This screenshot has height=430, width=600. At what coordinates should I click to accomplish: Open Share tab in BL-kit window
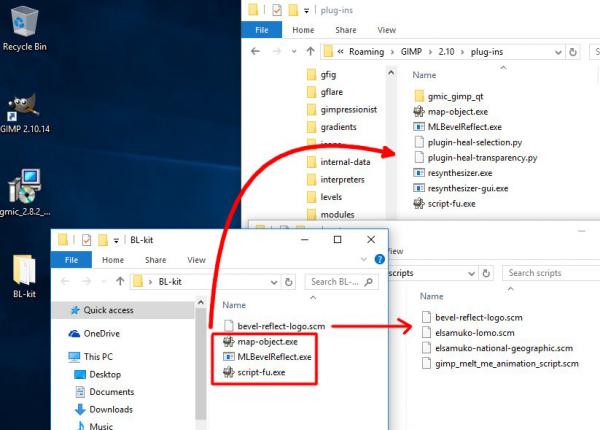coord(155,260)
